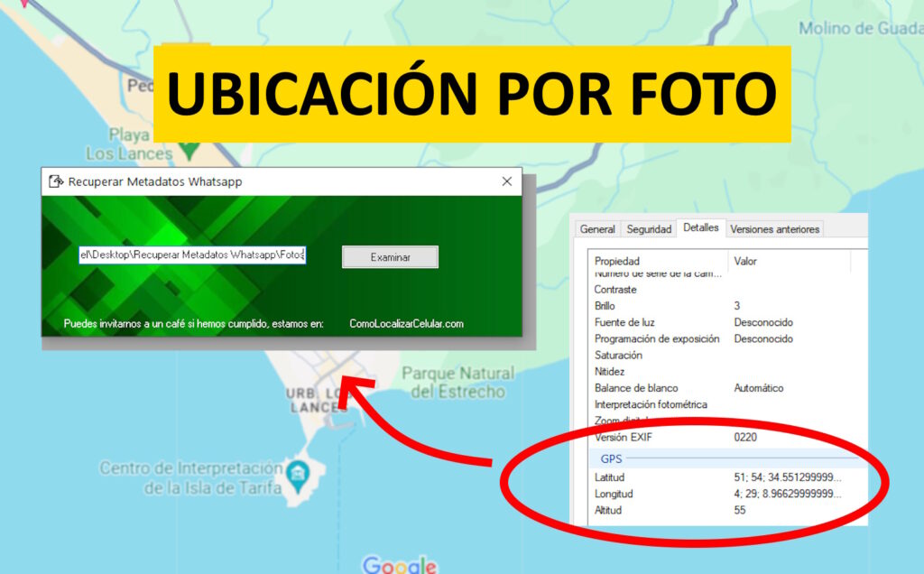The image size is (924, 574).
Task: Select the Longitud value in GPS section
Action: tap(787, 494)
